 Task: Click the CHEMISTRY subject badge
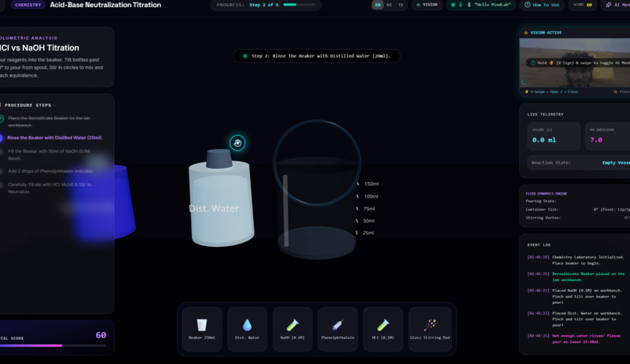point(28,5)
